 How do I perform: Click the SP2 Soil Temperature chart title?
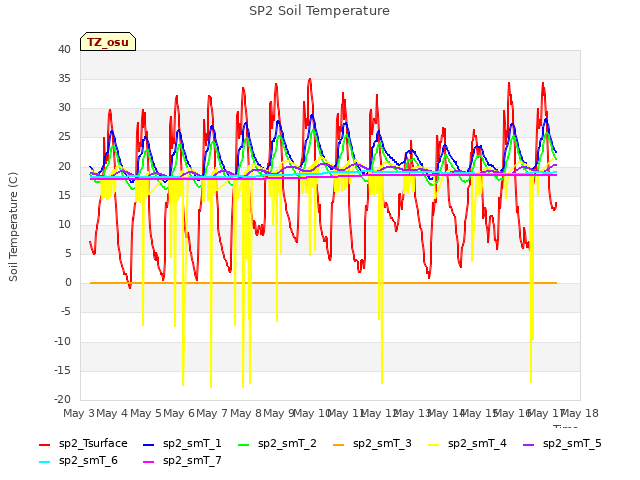point(319,11)
